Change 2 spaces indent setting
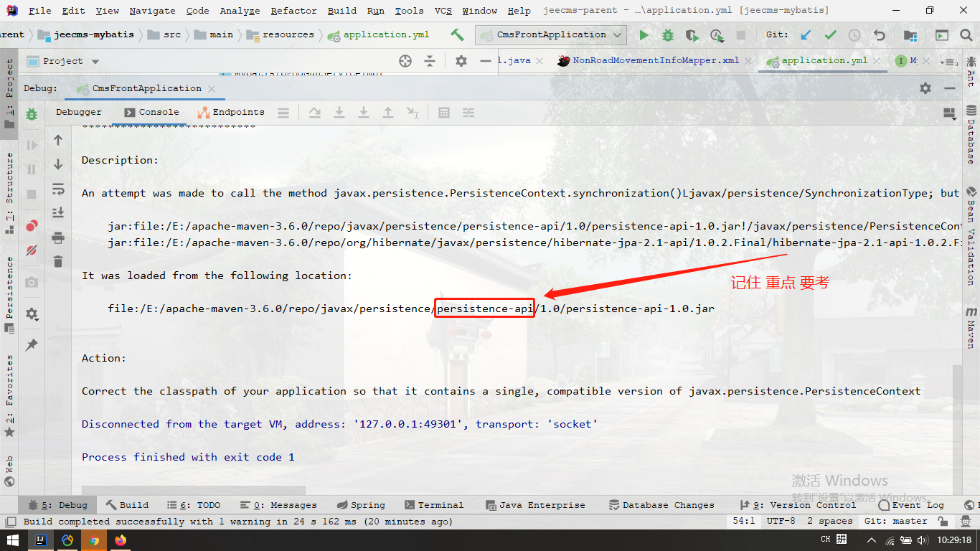The width and height of the screenshot is (980, 551). 830,521
